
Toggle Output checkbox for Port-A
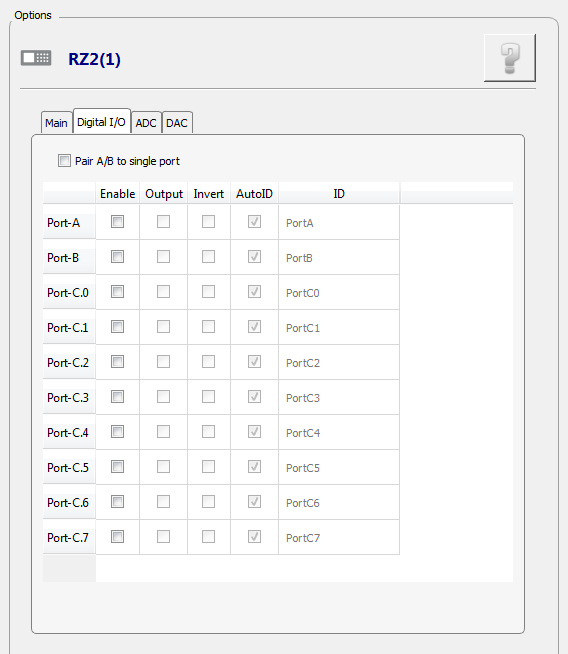pos(163,221)
